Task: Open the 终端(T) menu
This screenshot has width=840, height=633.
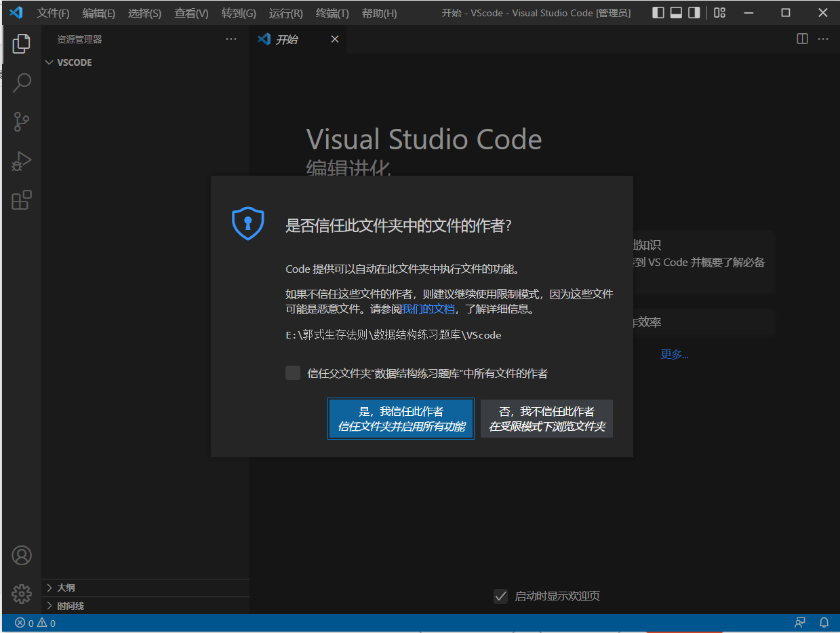Action: [332, 13]
